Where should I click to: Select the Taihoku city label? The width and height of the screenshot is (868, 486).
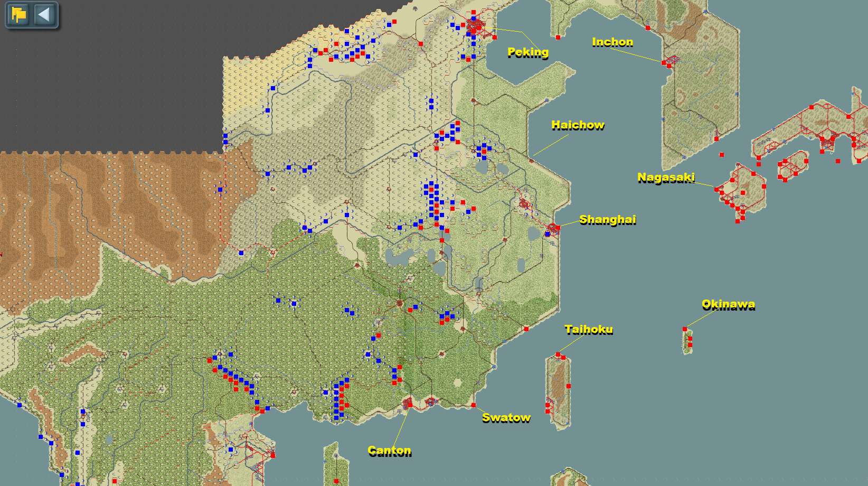pyautogui.click(x=589, y=330)
